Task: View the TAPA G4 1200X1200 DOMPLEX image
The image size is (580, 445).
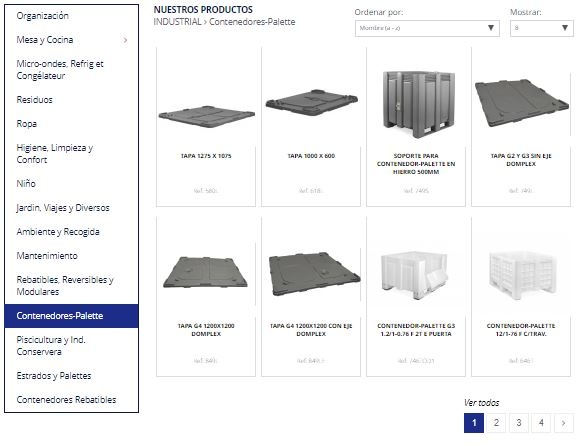Action: 206,272
